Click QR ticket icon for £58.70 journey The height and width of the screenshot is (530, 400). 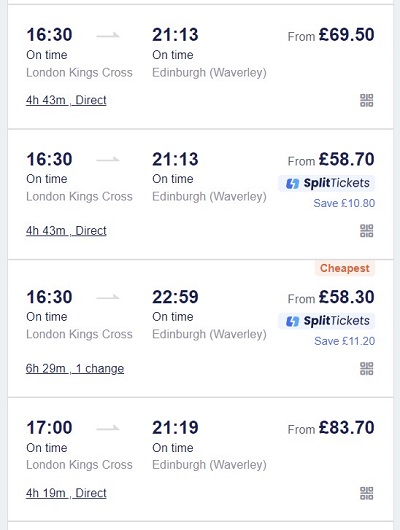click(367, 231)
